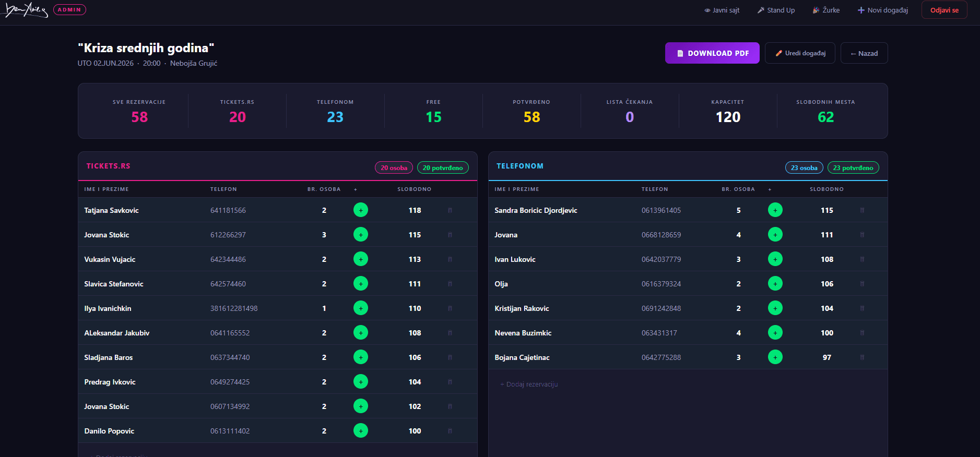Click the TELEFONOM table heading
This screenshot has height=457, width=980.
coord(520,166)
